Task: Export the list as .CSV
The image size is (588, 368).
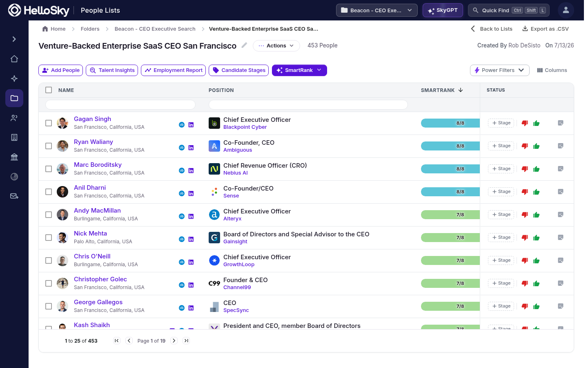Action: pos(545,29)
